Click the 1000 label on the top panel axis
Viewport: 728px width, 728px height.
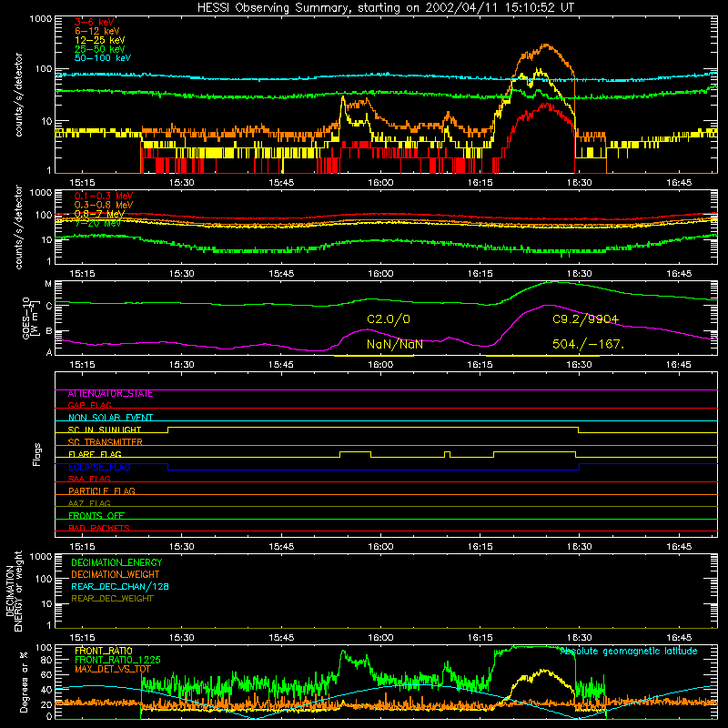click(41, 19)
